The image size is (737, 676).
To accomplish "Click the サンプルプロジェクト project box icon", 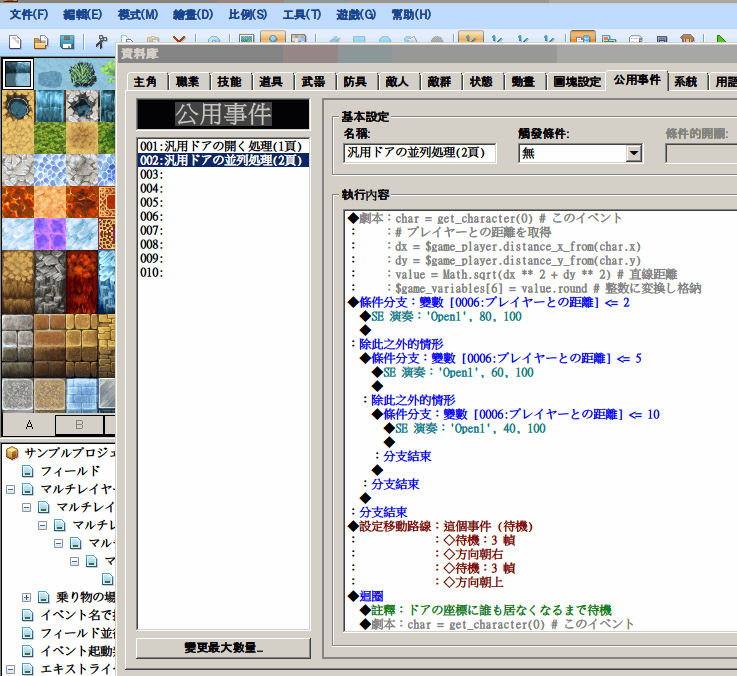I will click(12, 453).
